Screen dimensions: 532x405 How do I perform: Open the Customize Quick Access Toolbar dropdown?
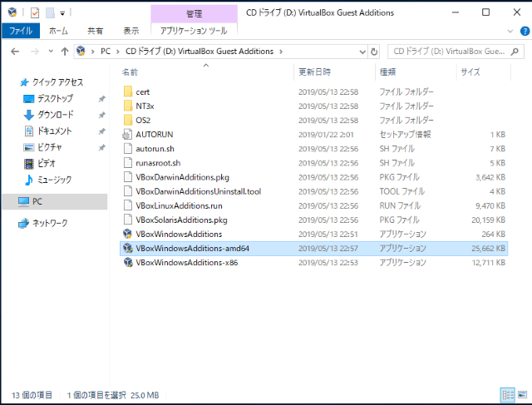click(x=62, y=13)
